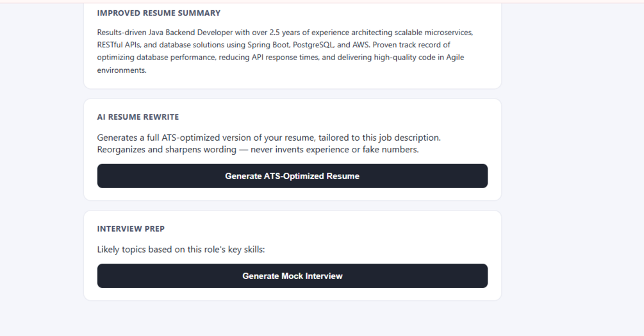Click the Generate Mock Interview button
The width and height of the screenshot is (644, 336).
coord(292,276)
